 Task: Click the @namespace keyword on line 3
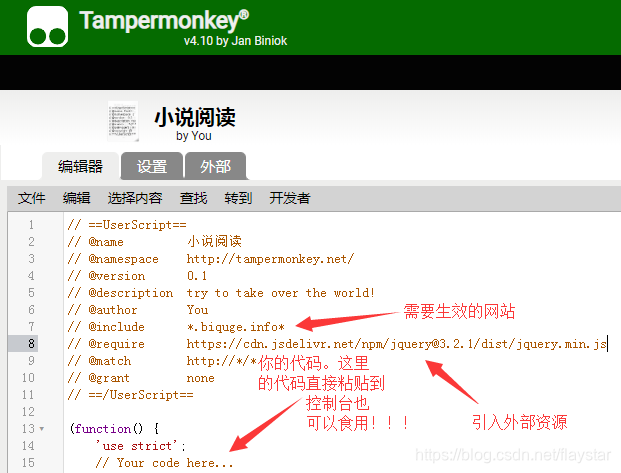coord(123,259)
